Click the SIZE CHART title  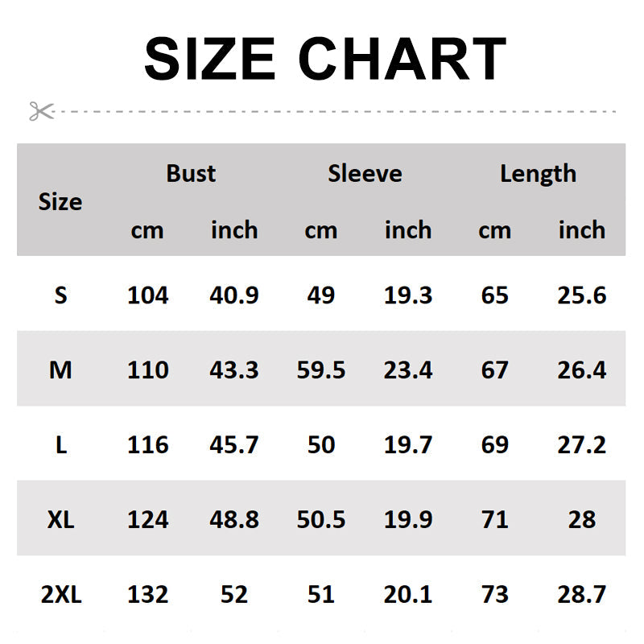point(324,60)
